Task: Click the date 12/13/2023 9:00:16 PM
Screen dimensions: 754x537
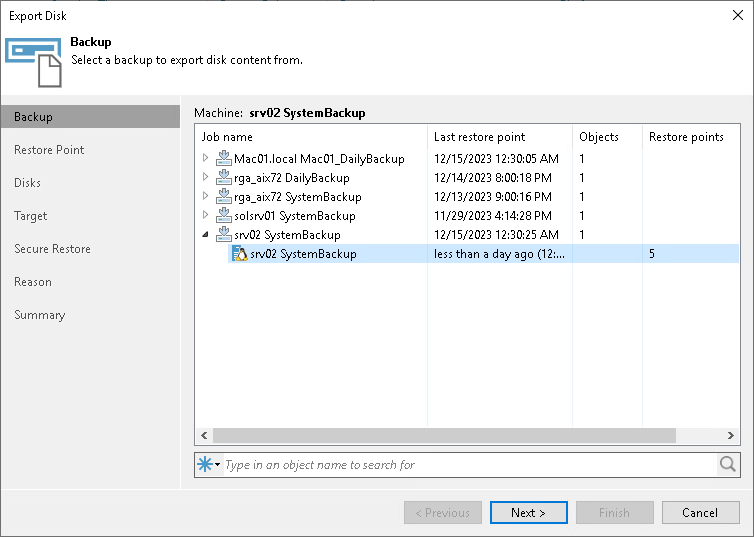Action: pyautogui.click(x=493, y=196)
